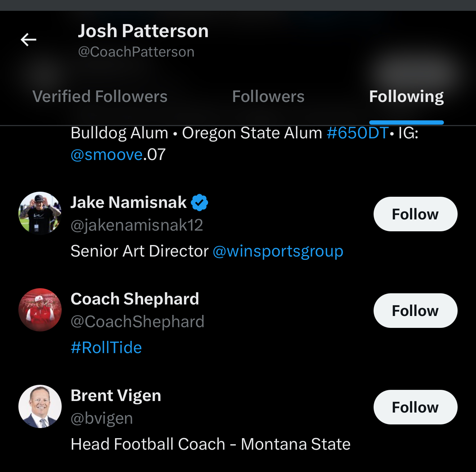
Task: Click the Josh Patterson header title
Action: (143, 31)
